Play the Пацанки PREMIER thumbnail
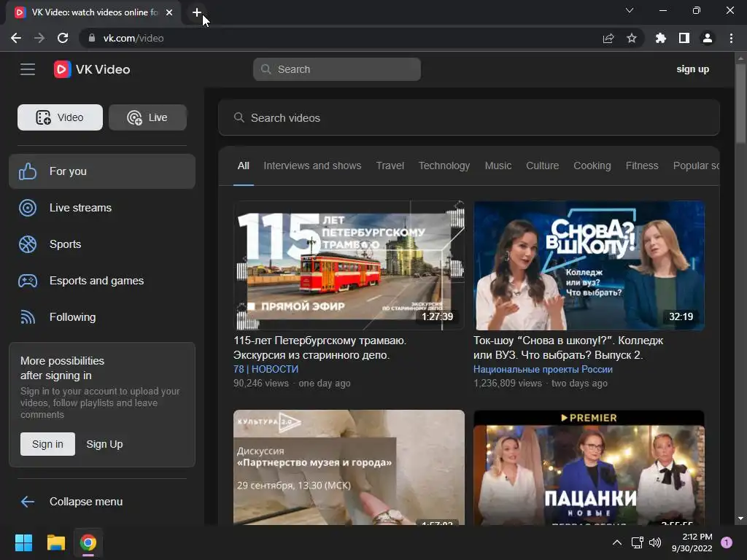 [x=589, y=467]
